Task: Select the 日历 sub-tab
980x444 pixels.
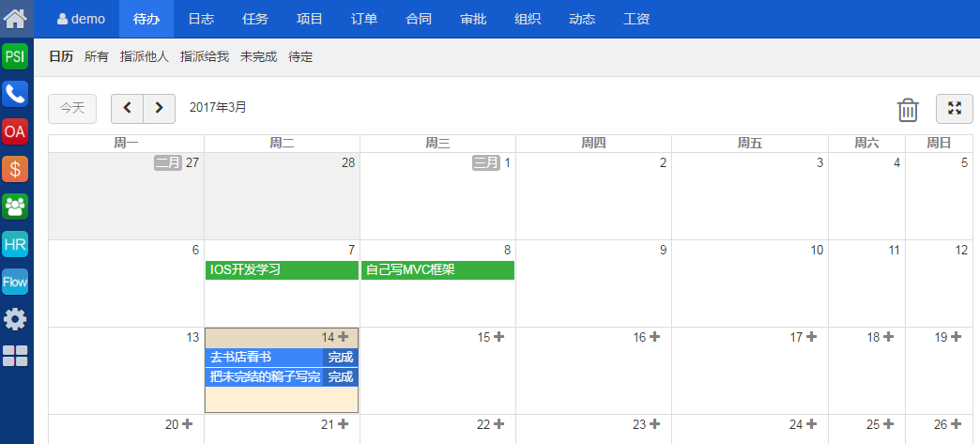Action: click(61, 57)
